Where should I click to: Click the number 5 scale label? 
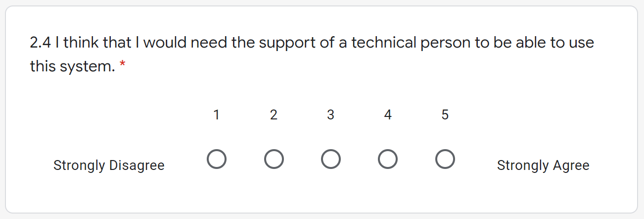point(445,115)
